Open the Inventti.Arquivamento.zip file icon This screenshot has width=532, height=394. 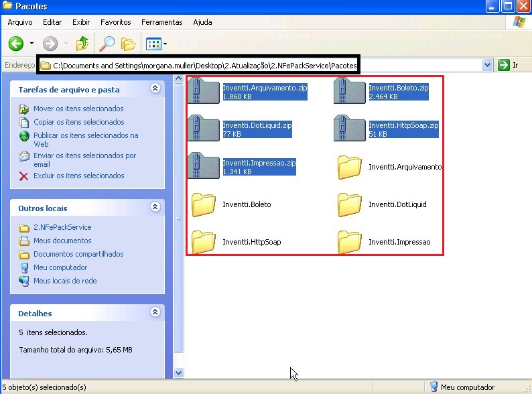[204, 91]
